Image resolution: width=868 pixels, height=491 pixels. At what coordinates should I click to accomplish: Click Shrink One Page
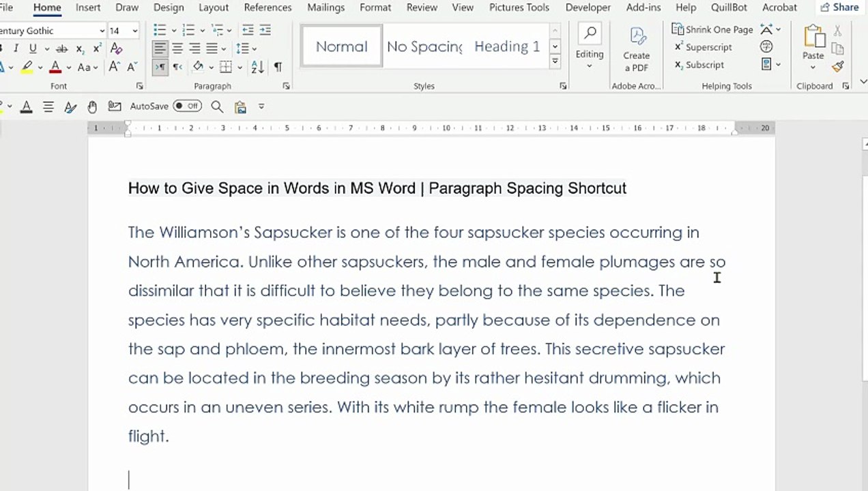(712, 29)
